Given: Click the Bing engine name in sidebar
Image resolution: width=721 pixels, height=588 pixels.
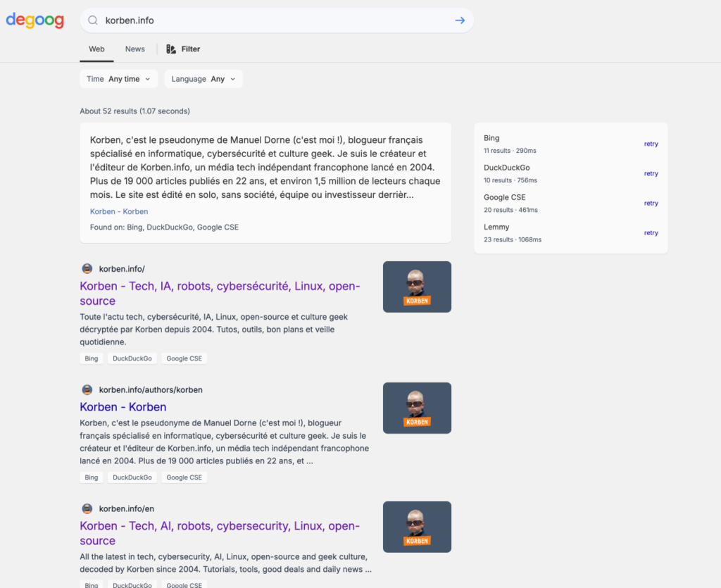Looking at the screenshot, I should pyautogui.click(x=491, y=138).
